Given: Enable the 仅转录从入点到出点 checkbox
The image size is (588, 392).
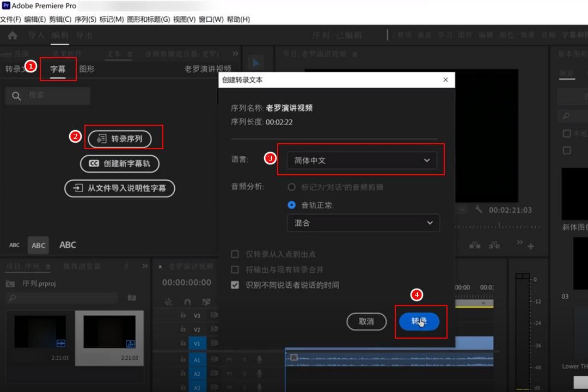Looking at the screenshot, I should [235, 254].
